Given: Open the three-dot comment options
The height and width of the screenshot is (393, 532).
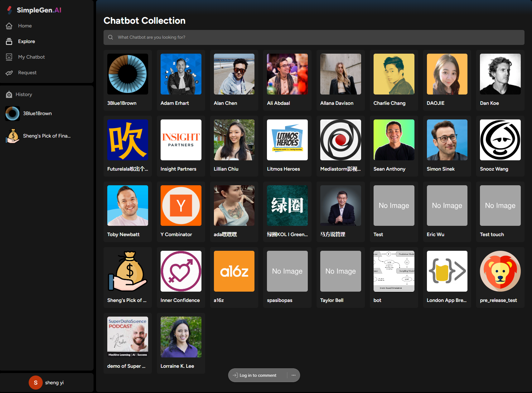Looking at the screenshot, I should [x=293, y=375].
